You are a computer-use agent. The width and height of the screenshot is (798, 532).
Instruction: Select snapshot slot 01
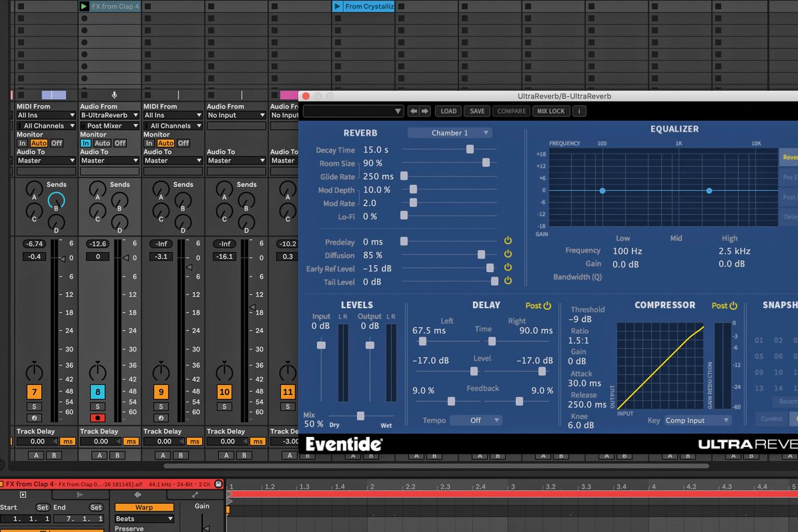coord(759,340)
